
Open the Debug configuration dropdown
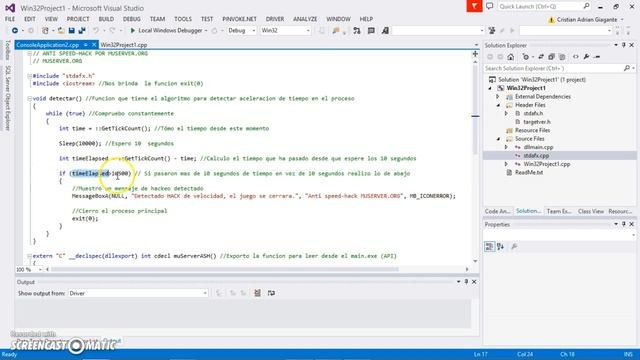tap(241, 31)
